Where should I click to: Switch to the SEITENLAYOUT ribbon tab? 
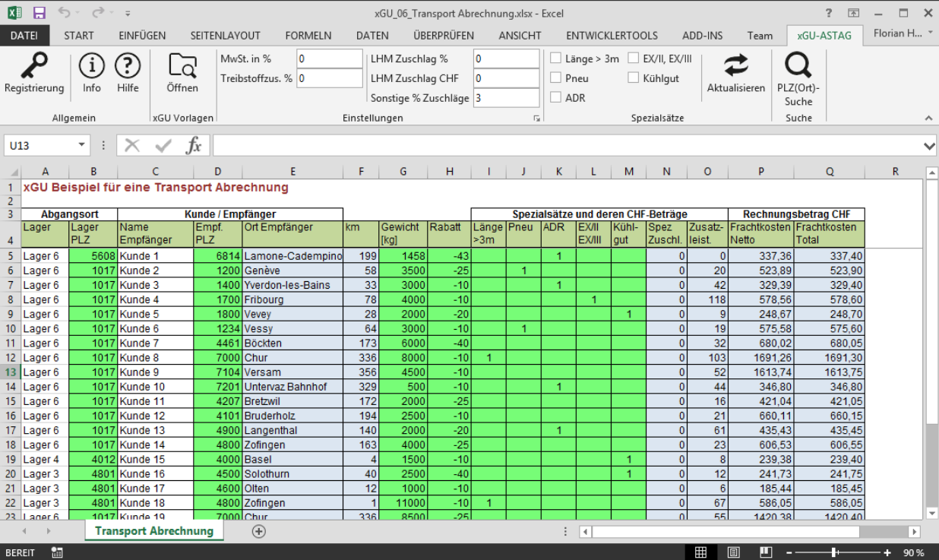[225, 35]
